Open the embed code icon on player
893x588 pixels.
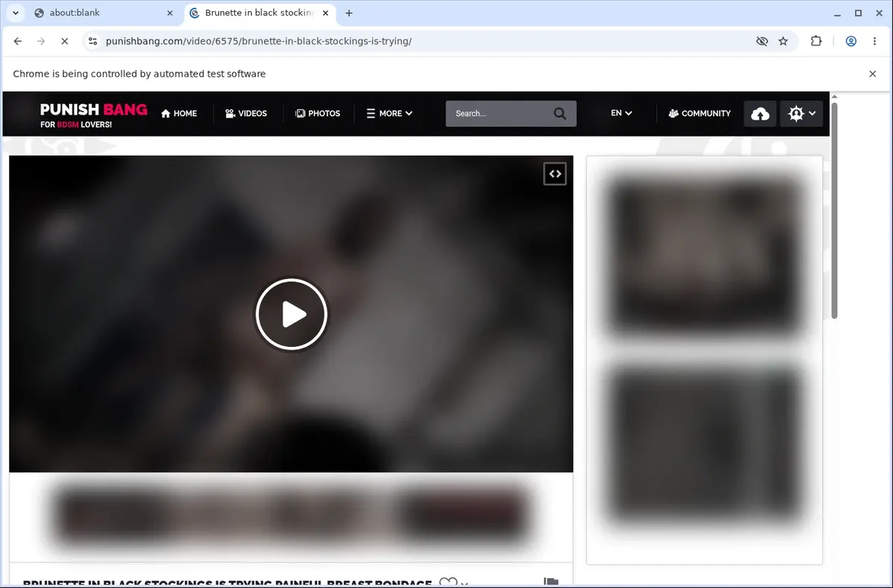[x=555, y=174]
